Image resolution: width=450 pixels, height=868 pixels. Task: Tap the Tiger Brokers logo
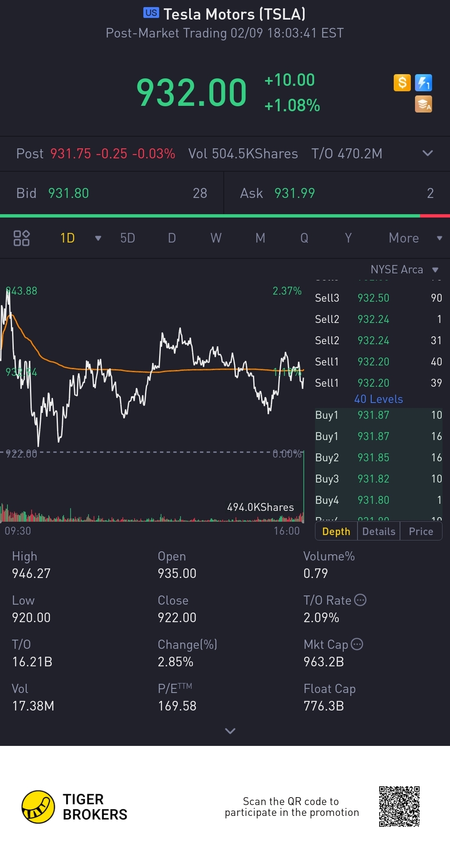pos(38,807)
